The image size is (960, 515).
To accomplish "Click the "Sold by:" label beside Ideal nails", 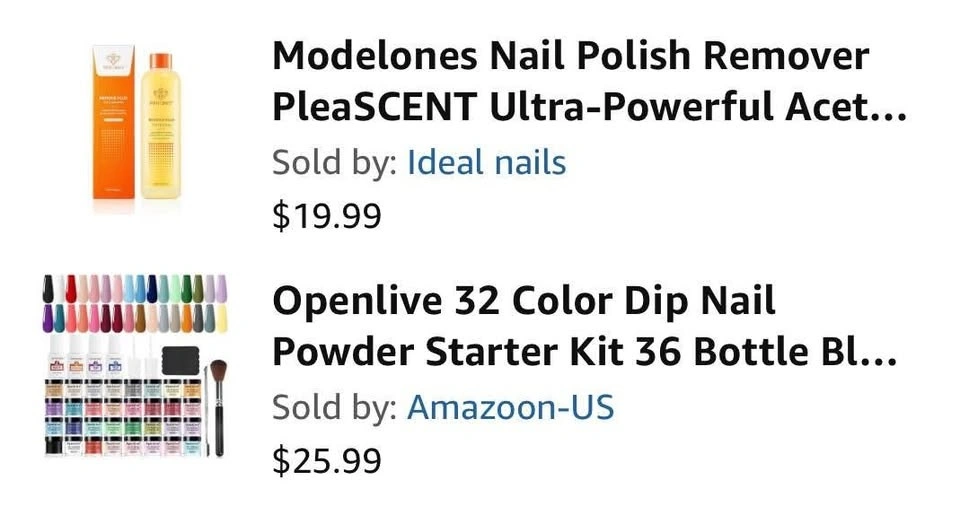I will pos(334,162).
